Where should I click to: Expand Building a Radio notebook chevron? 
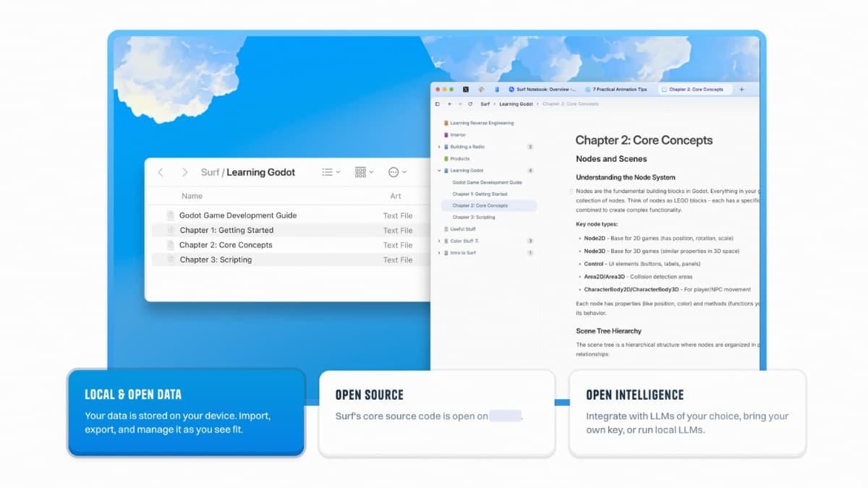pos(438,147)
